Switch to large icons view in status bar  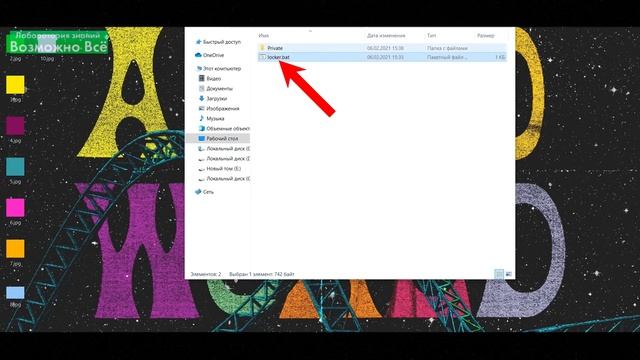(509, 274)
